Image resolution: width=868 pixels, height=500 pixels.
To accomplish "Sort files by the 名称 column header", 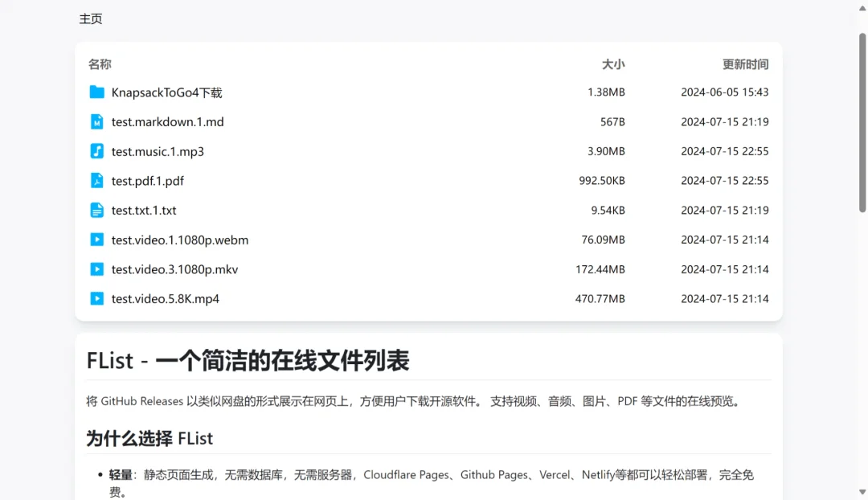I will tap(99, 64).
